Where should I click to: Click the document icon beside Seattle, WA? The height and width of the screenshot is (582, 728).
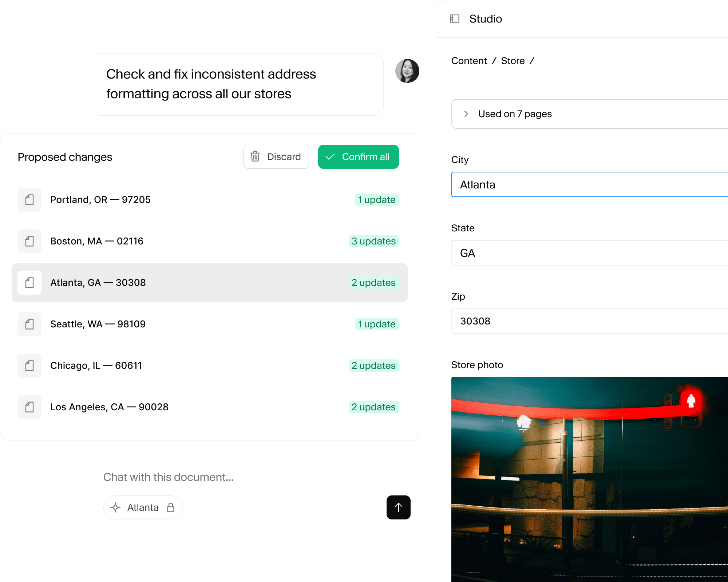point(29,324)
